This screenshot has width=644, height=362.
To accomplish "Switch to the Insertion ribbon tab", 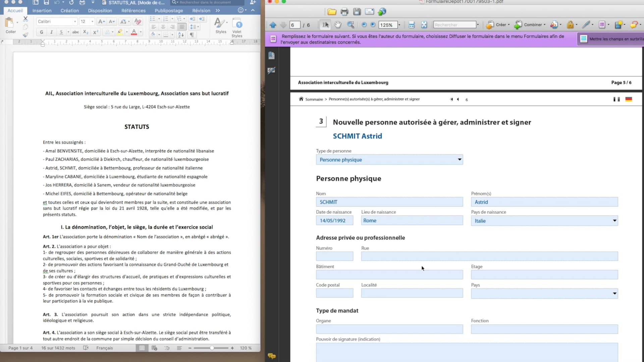I will 42,11.
